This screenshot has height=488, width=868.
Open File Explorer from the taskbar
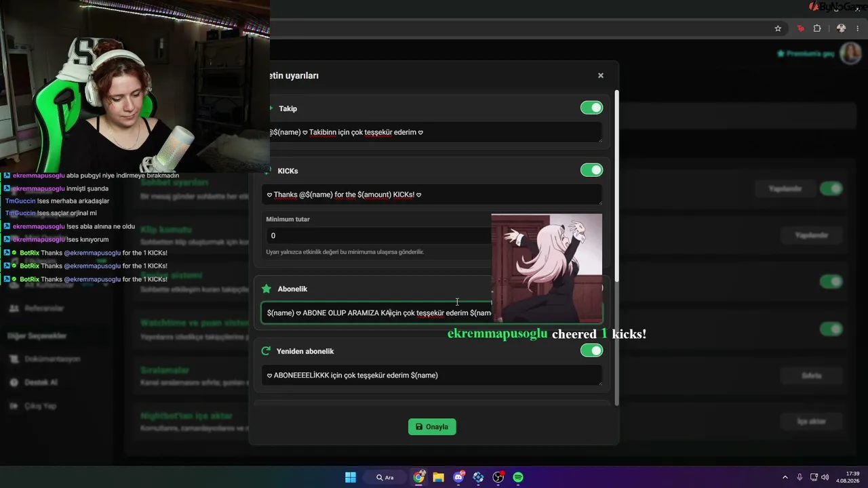pos(439,477)
